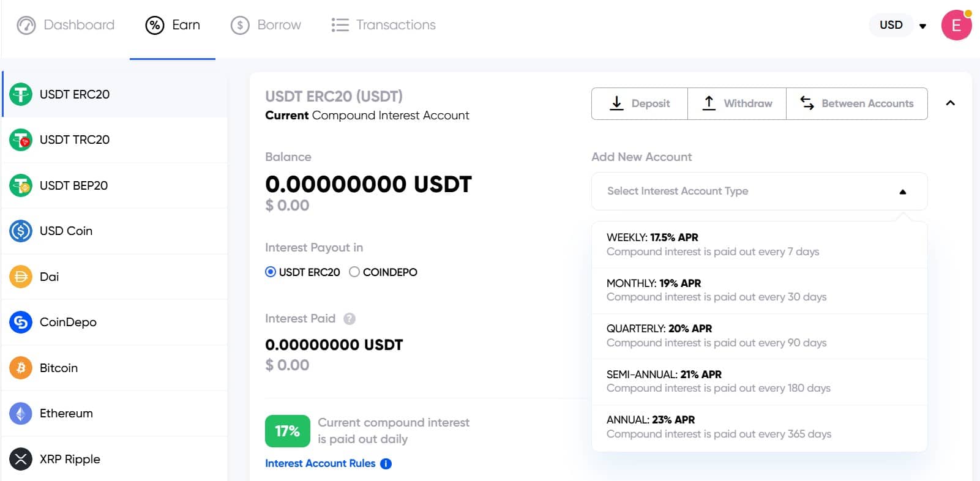
Task: Select Bitcoin in sidebar
Action: tap(115, 368)
